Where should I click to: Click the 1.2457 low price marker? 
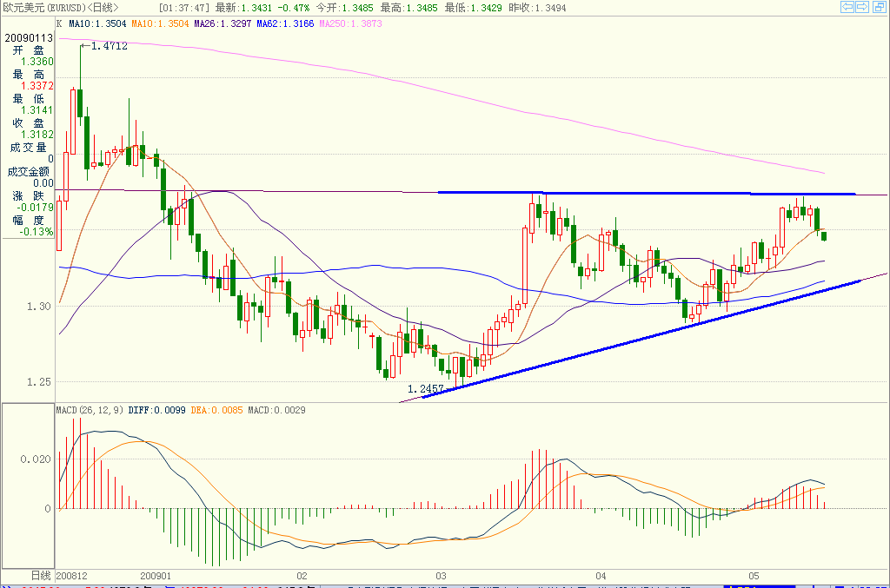(426, 389)
